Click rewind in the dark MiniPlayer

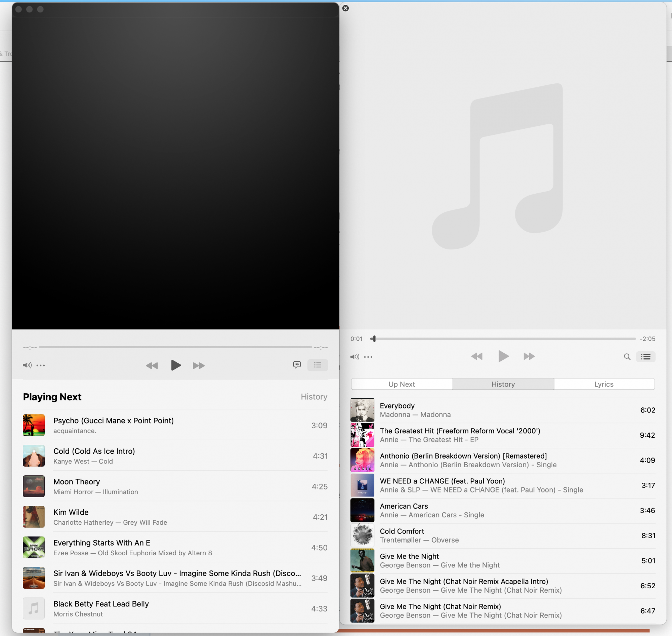[152, 365]
